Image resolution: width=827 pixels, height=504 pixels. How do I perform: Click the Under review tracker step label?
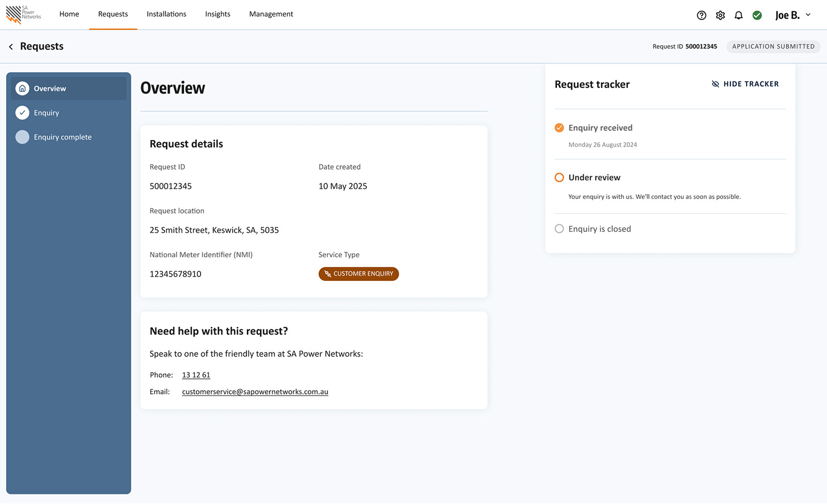[594, 177]
